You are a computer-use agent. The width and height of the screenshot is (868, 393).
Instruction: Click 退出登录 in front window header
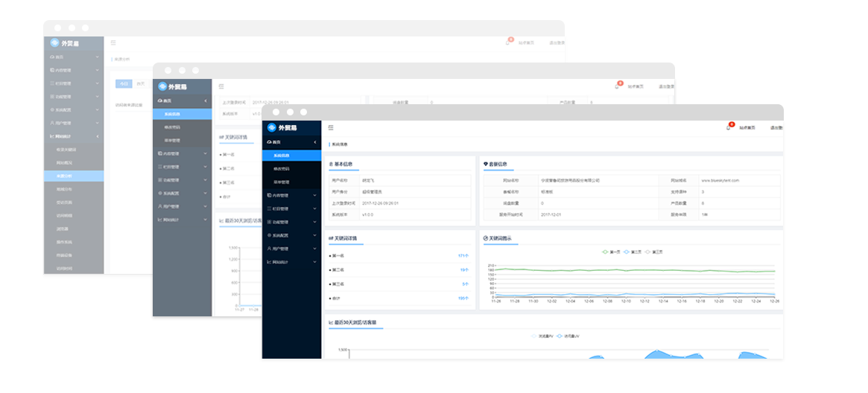click(776, 128)
